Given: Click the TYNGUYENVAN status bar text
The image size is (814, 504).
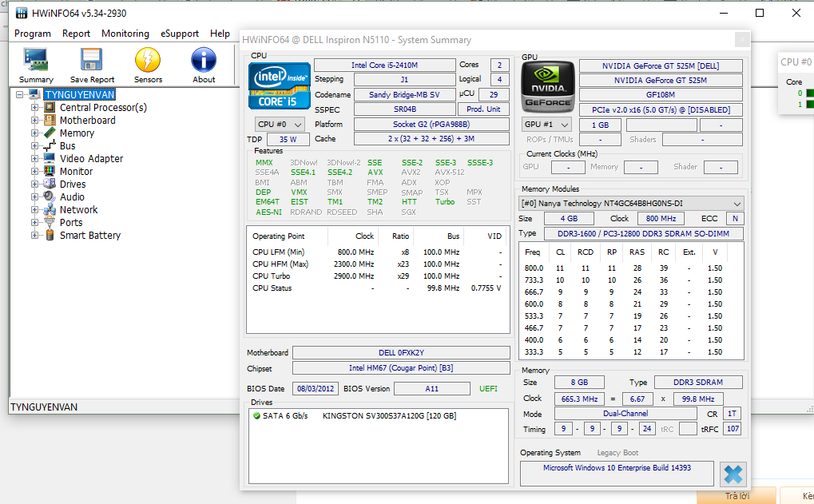Looking at the screenshot, I should (44, 407).
